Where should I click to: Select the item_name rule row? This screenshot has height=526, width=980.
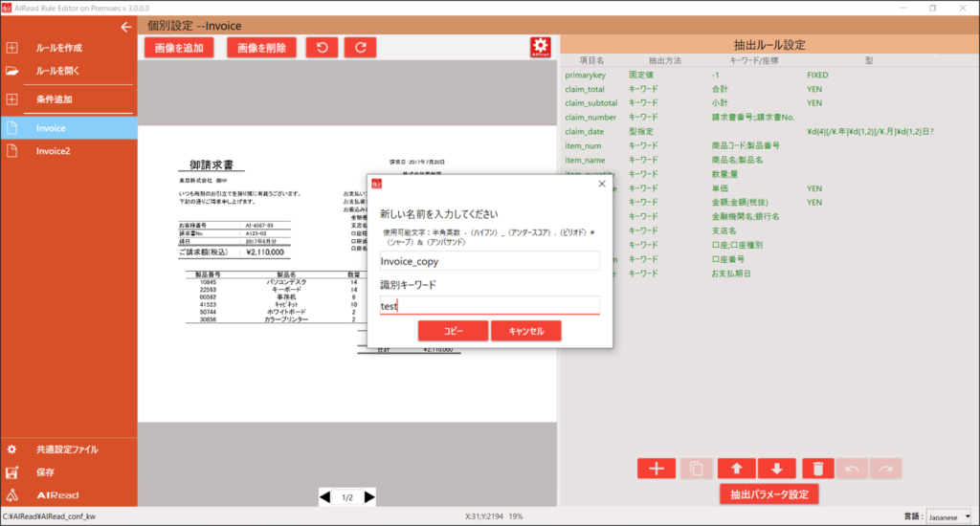click(769, 160)
